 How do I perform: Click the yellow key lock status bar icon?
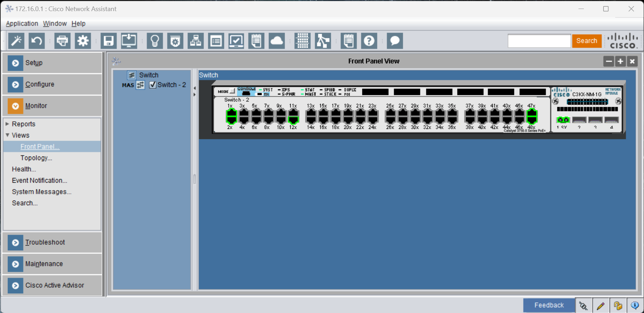pos(618,305)
